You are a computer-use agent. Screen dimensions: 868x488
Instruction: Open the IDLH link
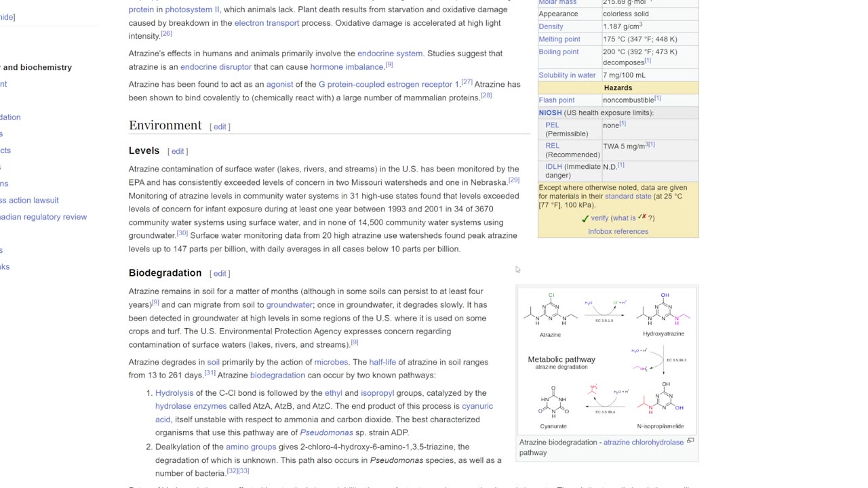point(554,167)
